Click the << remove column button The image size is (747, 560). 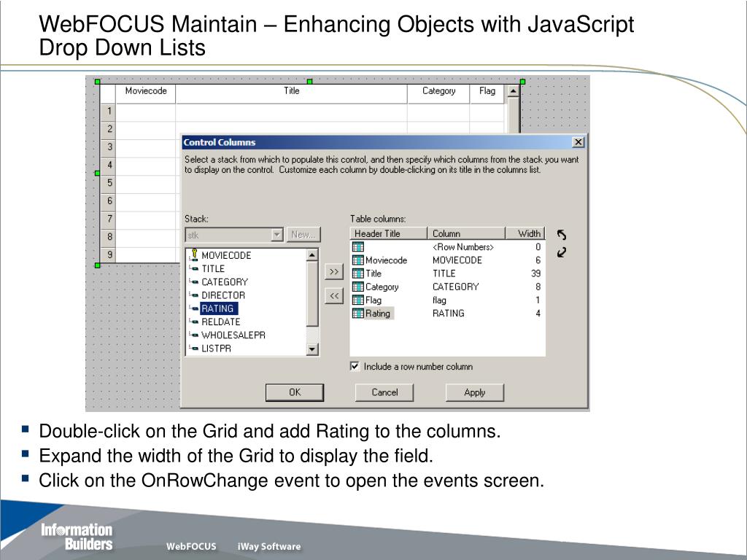click(334, 296)
